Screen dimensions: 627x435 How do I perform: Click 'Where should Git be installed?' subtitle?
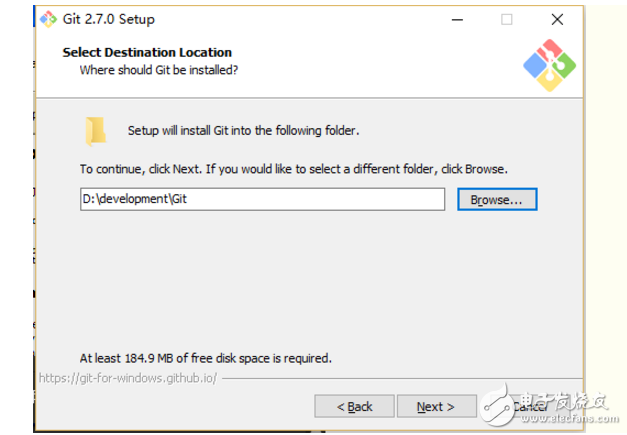(158, 70)
